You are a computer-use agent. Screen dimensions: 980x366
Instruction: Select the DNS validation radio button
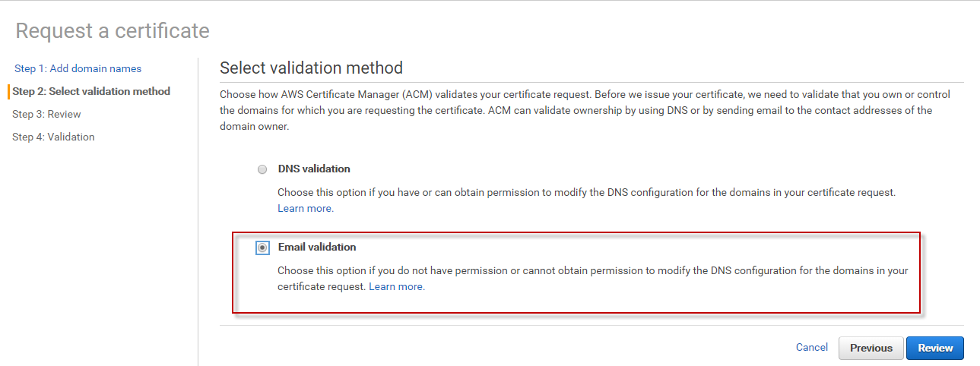pyautogui.click(x=262, y=169)
